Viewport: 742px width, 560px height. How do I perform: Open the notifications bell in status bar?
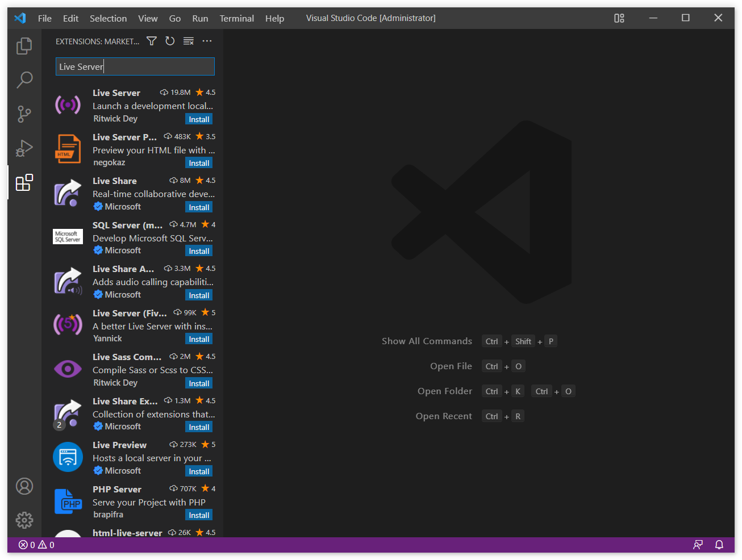pyautogui.click(x=719, y=545)
